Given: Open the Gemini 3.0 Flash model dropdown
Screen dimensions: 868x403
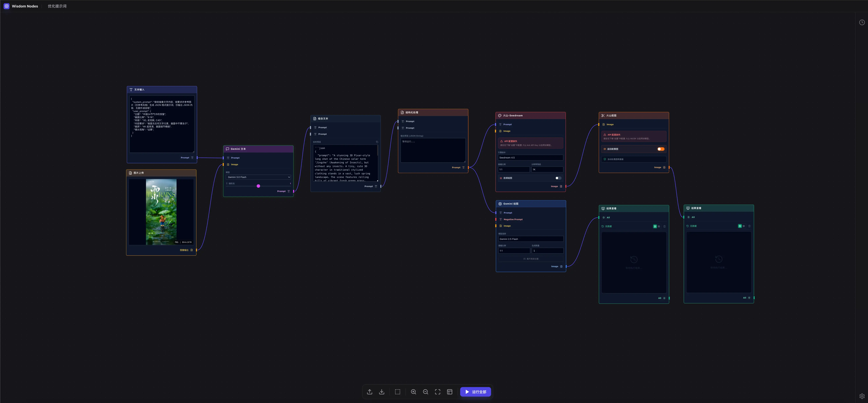Looking at the screenshot, I should click(x=258, y=177).
